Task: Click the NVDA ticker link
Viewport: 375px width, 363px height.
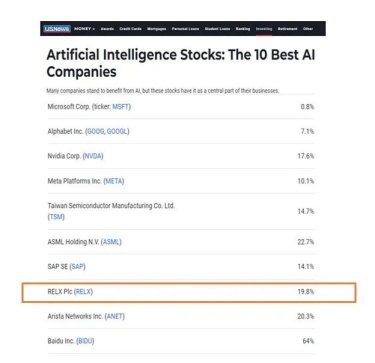Action: tap(93, 156)
